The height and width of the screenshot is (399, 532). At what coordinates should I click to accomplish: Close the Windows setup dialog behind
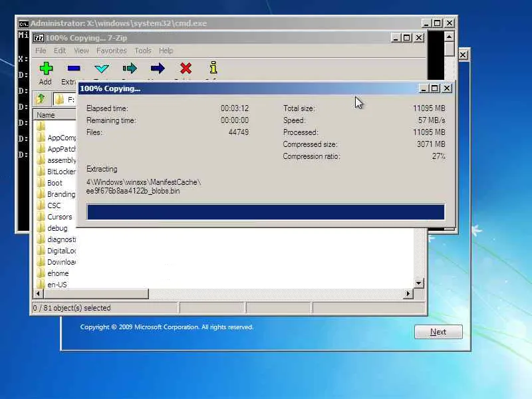point(463,55)
